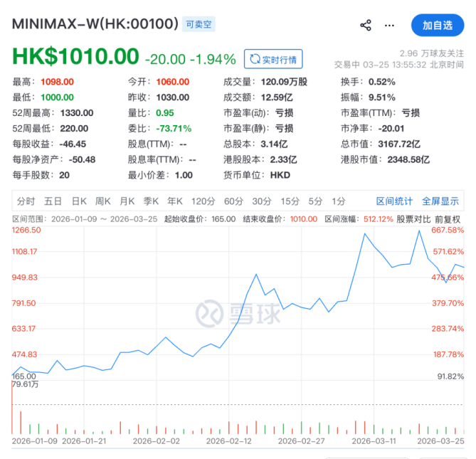Click the 2026-01-09 date axis label
The height and width of the screenshot is (459, 476).
click(34, 441)
